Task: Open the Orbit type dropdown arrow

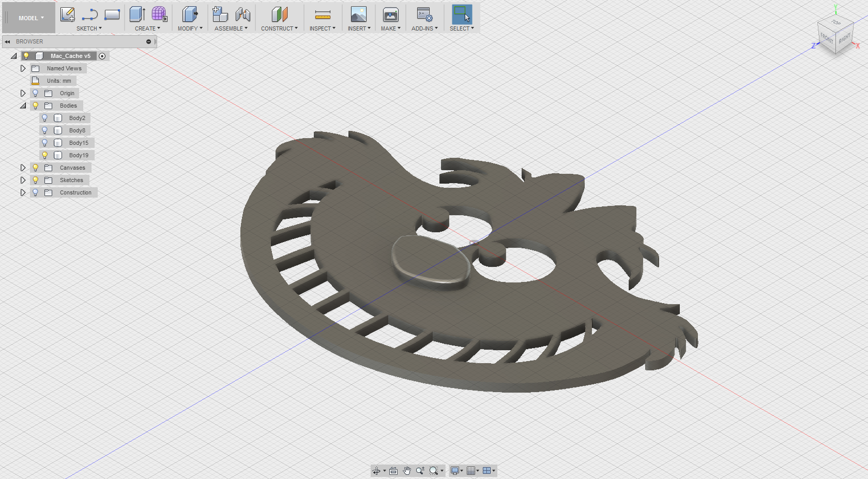Action: coord(384,471)
